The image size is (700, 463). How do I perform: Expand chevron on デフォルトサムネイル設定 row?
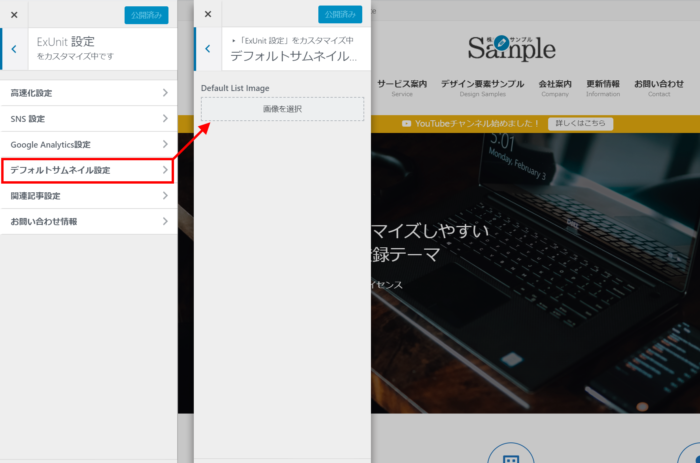[x=165, y=170]
